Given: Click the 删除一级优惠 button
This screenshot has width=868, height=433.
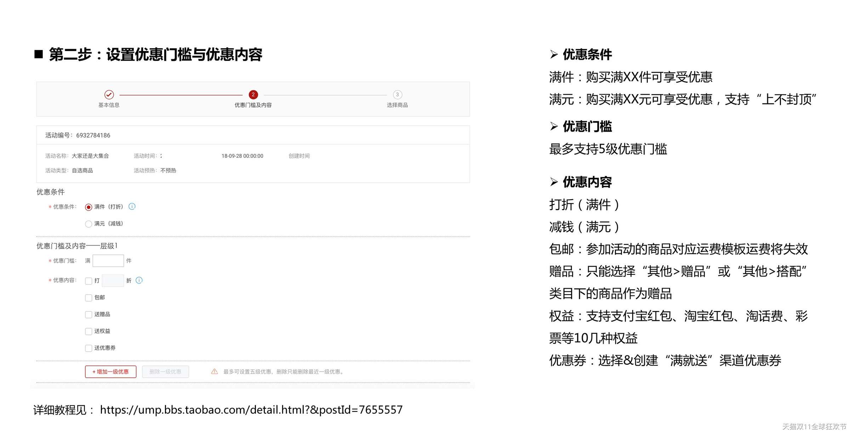Looking at the screenshot, I should click(x=165, y=371).
